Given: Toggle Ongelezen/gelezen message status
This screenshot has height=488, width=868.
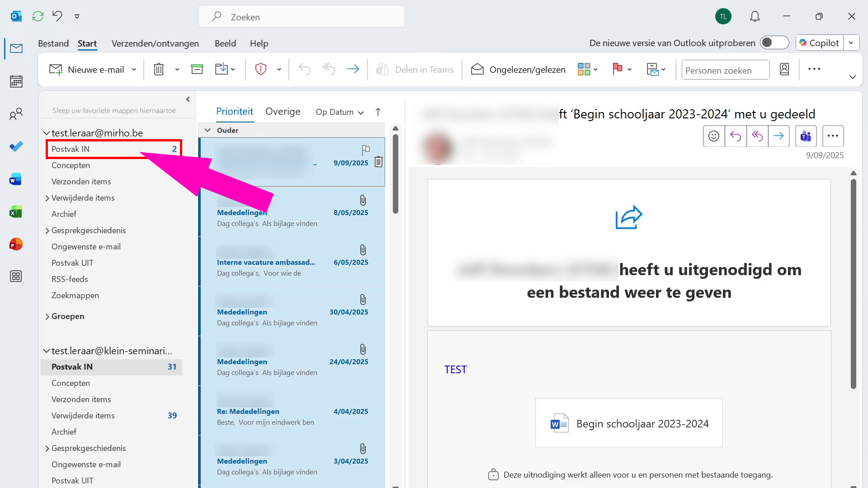Looking at the screenshot, I should coord(518,70).
